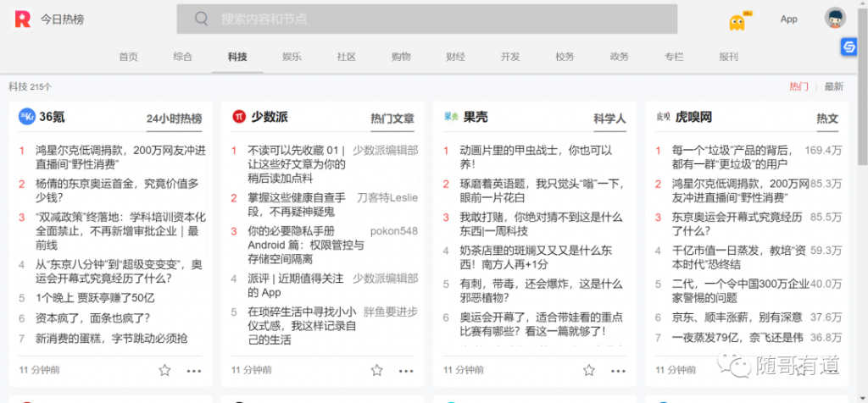Select the 科技 tab
The image size is (868, 403).
pyautogui.click(x=237, y=57)
